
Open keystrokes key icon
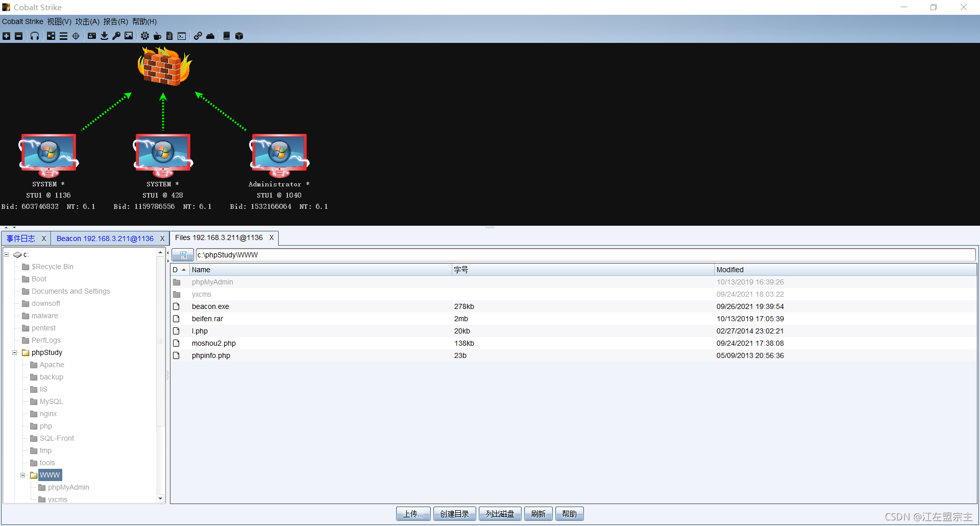tap(116, 36)
